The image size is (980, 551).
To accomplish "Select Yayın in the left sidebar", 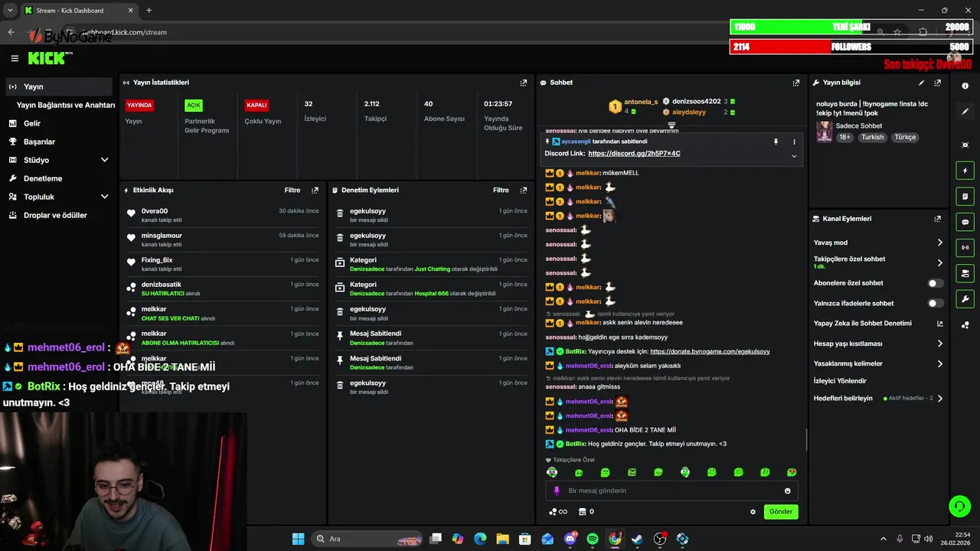I will point(58,86).
